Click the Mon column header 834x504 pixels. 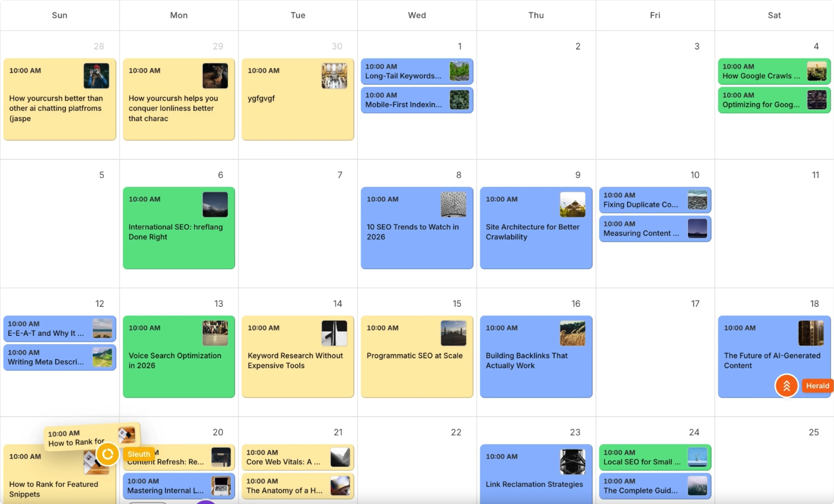point(179,15)
